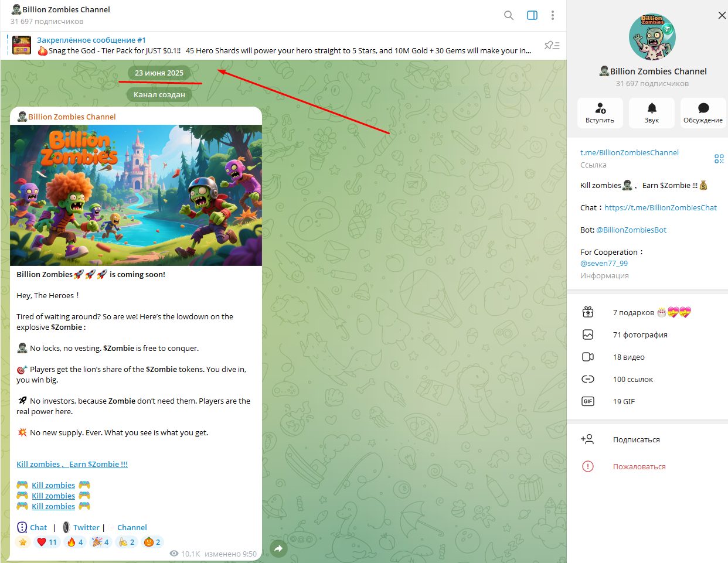Click the pinned message thumbnail
Image resolution: width=728 pixels, height=563 pixels.
22,45
